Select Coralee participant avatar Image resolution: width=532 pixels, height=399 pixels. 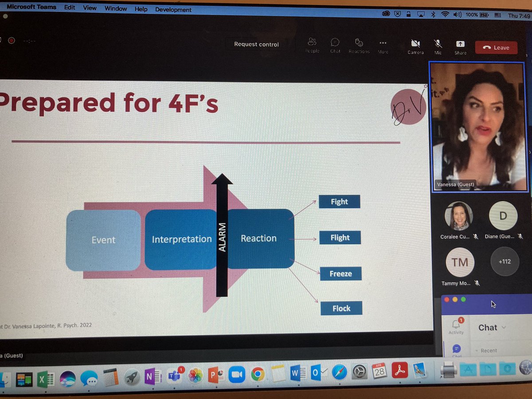pyautogui.click(x=459, y=216)
